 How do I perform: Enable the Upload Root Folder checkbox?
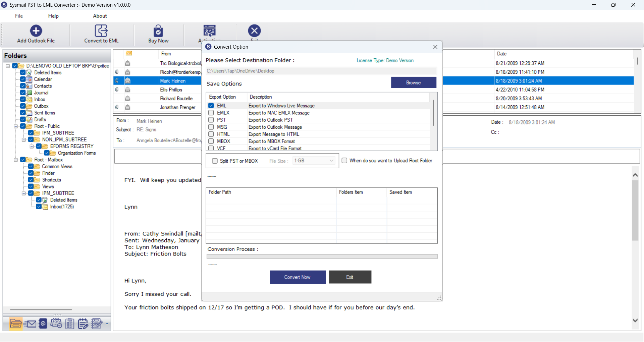pyautogui.click(x=344, y=161)
